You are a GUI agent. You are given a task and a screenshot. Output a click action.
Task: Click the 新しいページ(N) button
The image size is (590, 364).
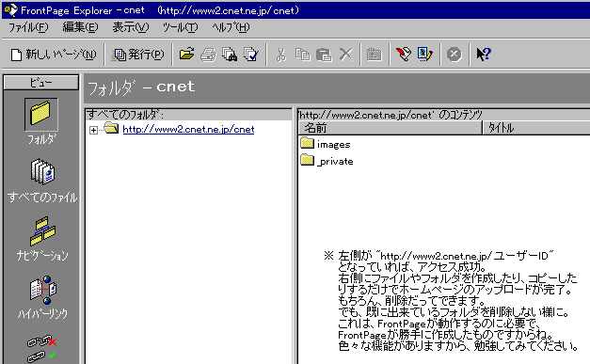pyautogui.click(x=54, y=55)
